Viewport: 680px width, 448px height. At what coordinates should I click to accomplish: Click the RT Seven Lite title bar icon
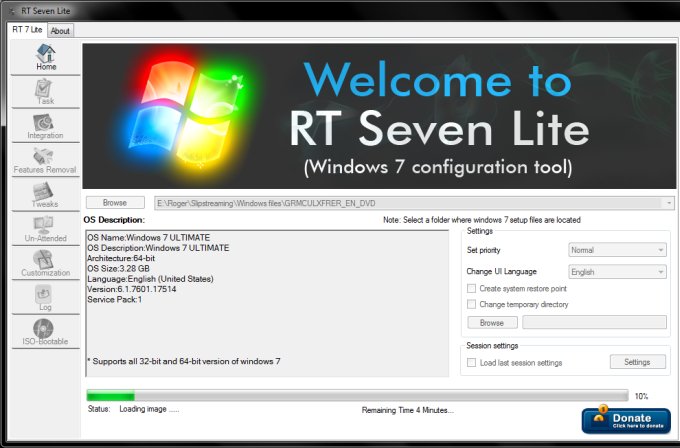click(x=11, y=11)
